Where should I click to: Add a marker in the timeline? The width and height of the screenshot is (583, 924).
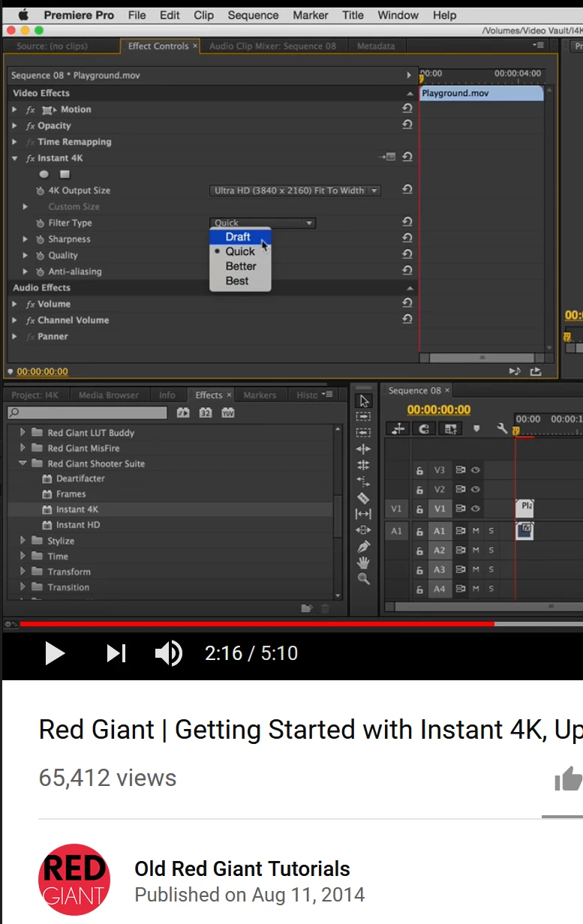pyautogui.click(x=476, y=429)
